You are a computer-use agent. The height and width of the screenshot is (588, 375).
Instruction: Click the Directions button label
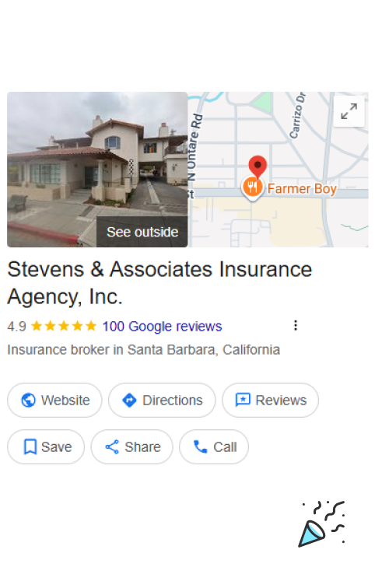point(173,400)
